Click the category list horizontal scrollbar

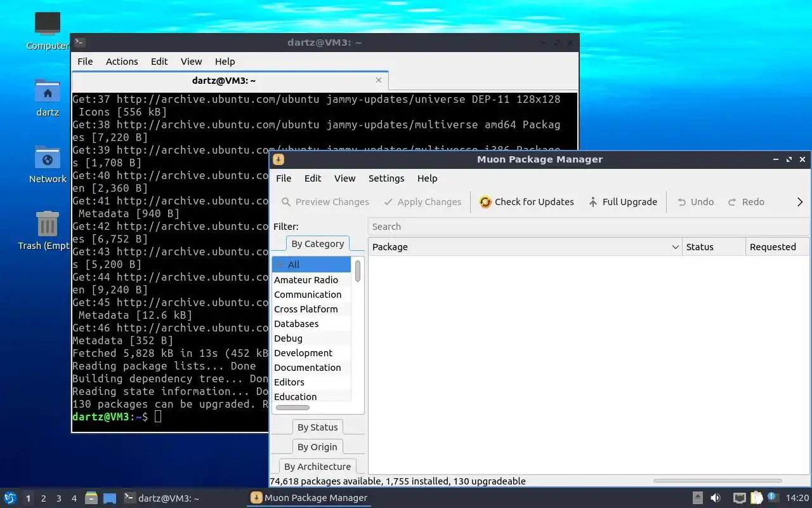click(292, 408)
